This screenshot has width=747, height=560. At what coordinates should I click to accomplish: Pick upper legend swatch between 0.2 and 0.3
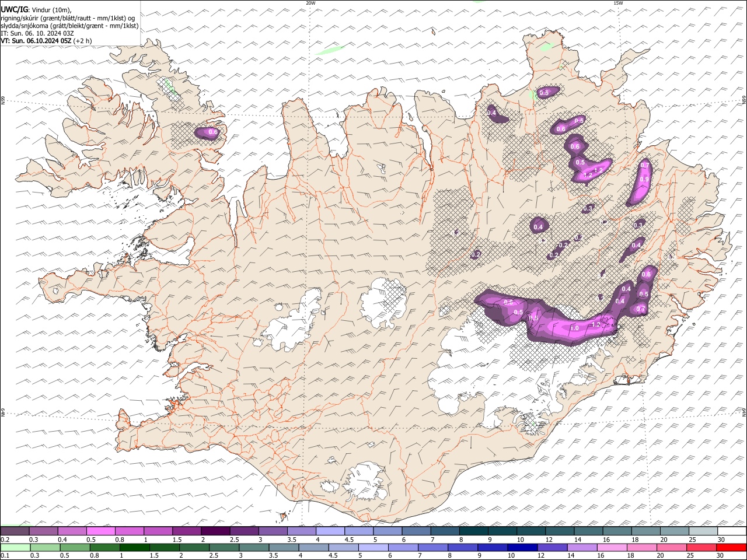tap(15, 531)
